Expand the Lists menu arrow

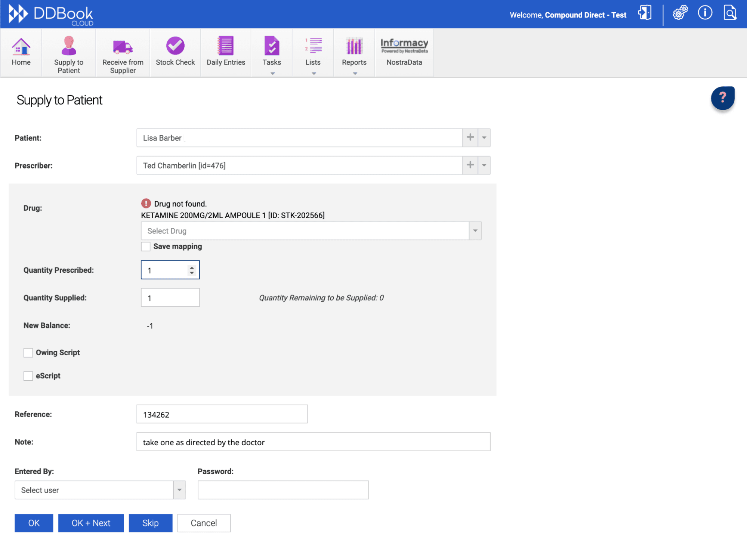[x=314, y=74]
